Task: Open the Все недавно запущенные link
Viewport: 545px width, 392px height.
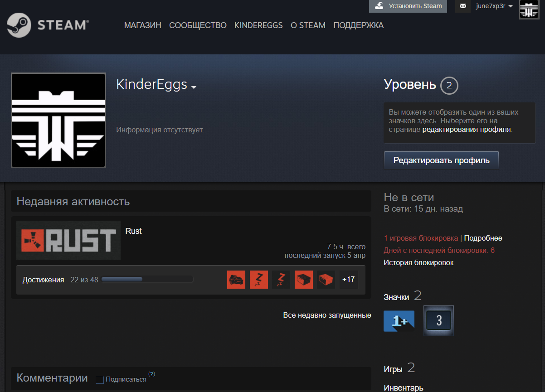Action: coord(327,315)
